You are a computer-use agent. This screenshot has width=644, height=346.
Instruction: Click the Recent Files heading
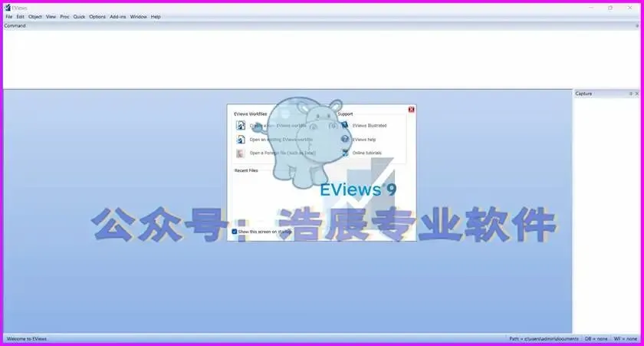click(246, 170)
